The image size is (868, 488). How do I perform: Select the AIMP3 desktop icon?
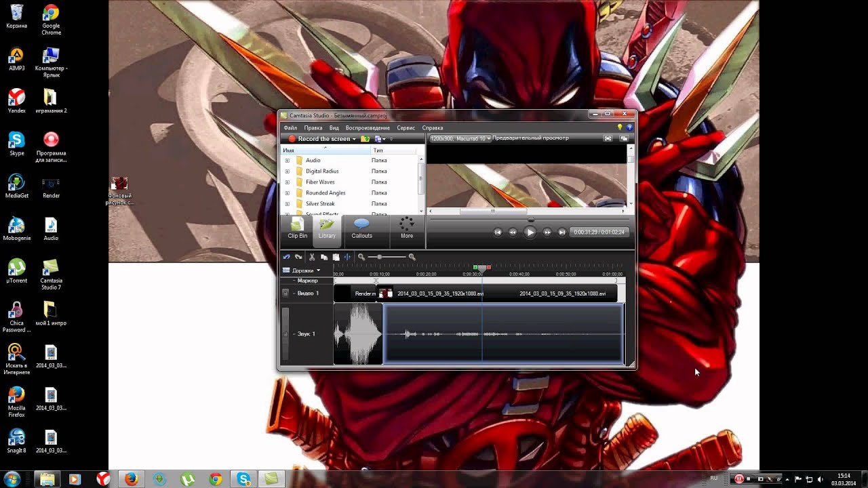pyautogui.click(x=16, y=60)
